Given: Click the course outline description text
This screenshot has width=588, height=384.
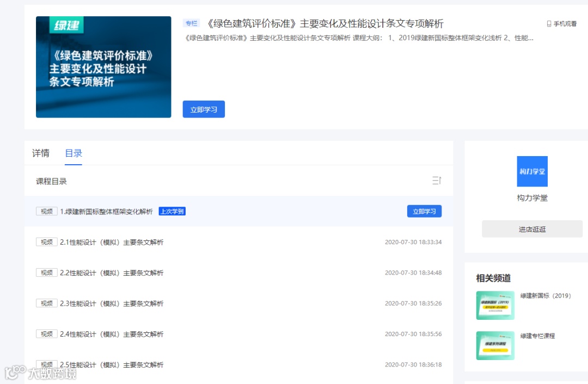Looking at the screenshot, I should 359,38.
